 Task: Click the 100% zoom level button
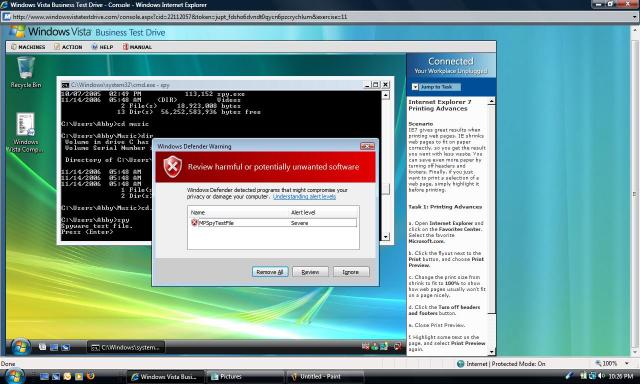607,363
